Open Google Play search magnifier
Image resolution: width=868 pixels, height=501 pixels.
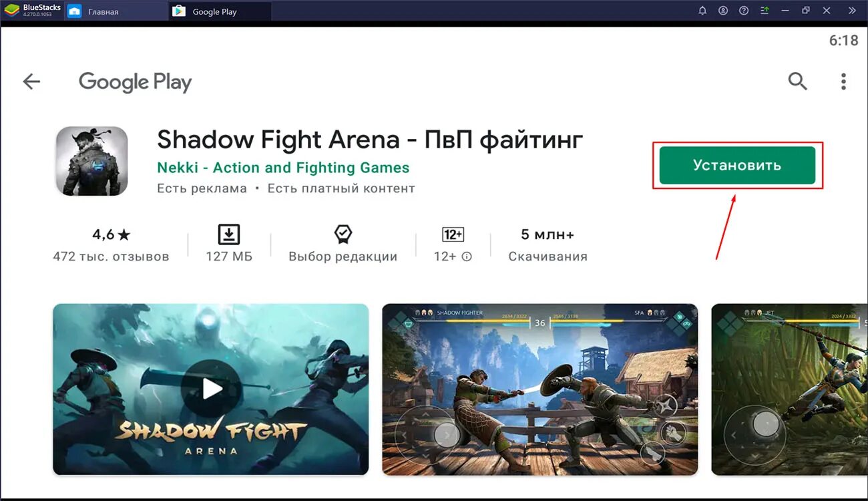797,81
